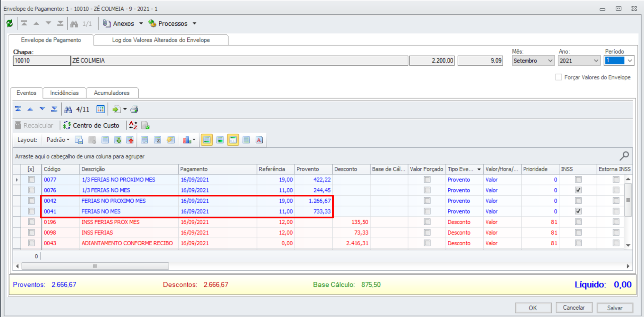Expand the Anexos dropdown arrow
Image resolution: width=644 pixels, height=317 pixels.
[141, 23]
